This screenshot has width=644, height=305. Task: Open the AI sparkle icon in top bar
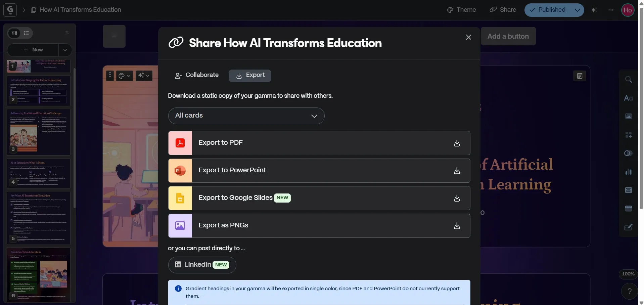click(594, 10)
